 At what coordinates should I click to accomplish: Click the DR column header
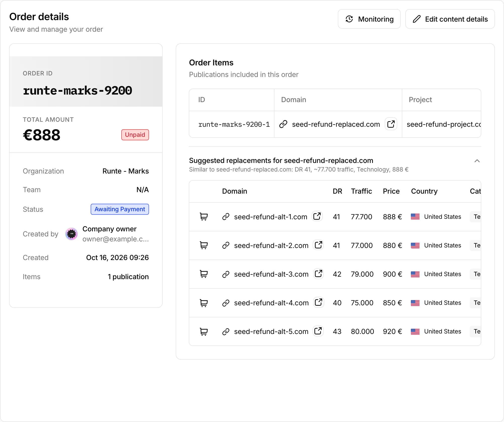tap(337, 191)
